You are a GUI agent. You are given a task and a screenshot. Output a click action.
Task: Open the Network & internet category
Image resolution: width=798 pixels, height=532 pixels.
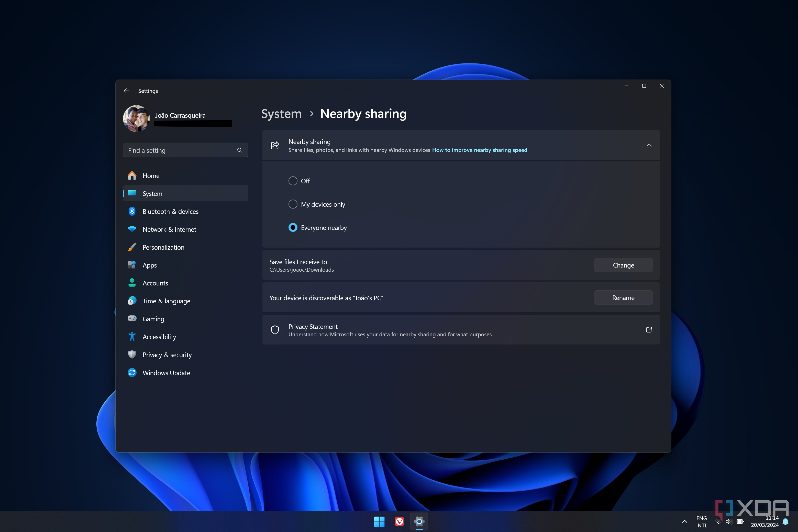169,229
